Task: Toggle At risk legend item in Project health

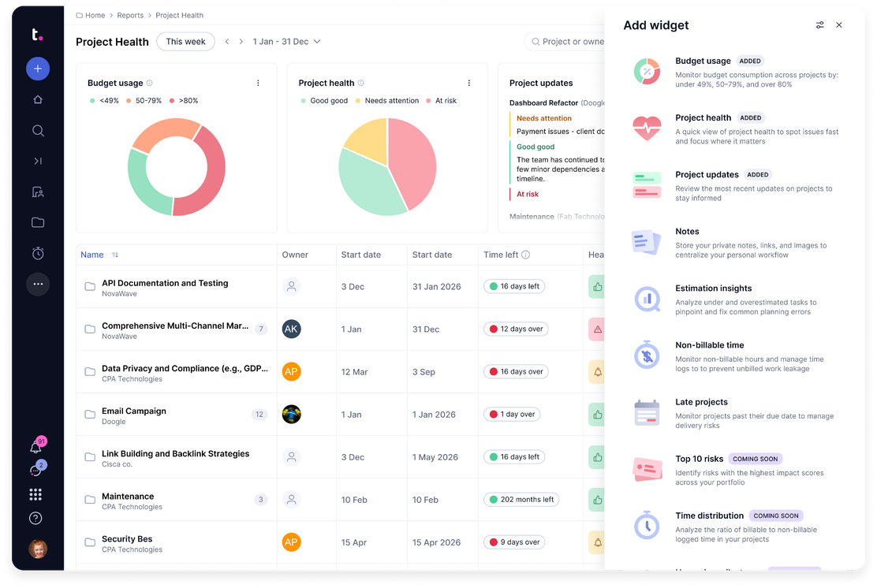Action: point(442,101)
